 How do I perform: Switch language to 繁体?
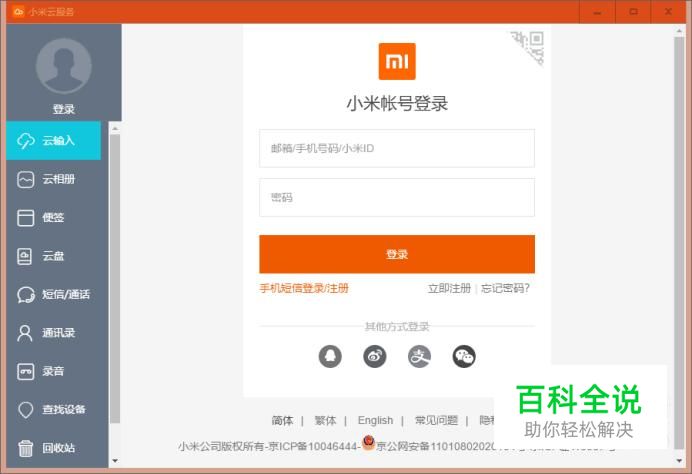(x=325, y=421)
